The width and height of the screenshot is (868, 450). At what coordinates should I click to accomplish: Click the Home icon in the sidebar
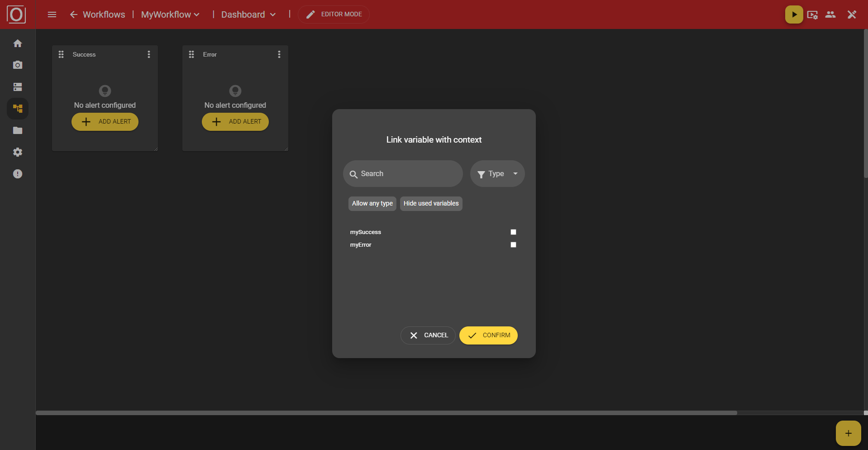point(18,43)
